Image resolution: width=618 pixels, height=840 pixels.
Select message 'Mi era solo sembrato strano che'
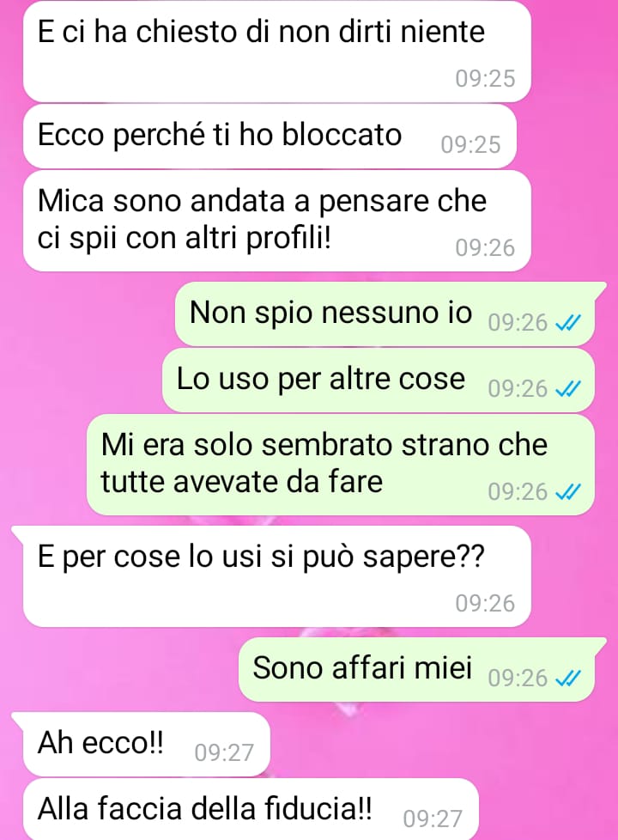pyautogui.click(x=341, y=465)
